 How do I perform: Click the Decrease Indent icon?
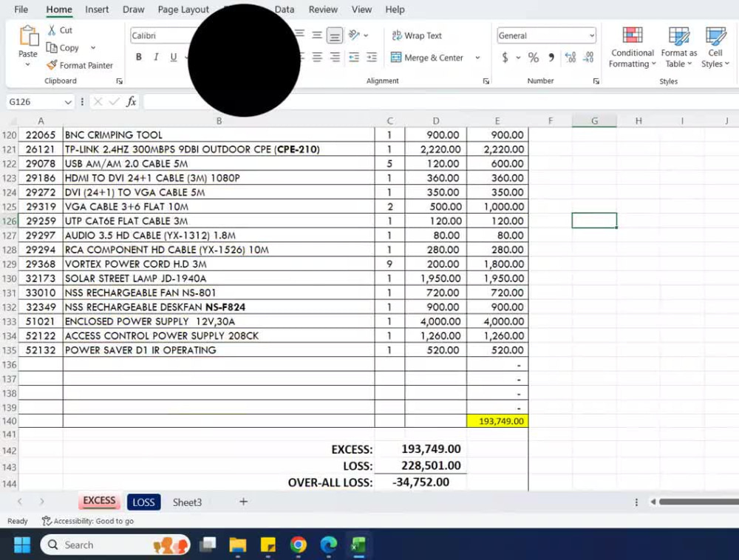pyautogui.click(x=354, y=58)
